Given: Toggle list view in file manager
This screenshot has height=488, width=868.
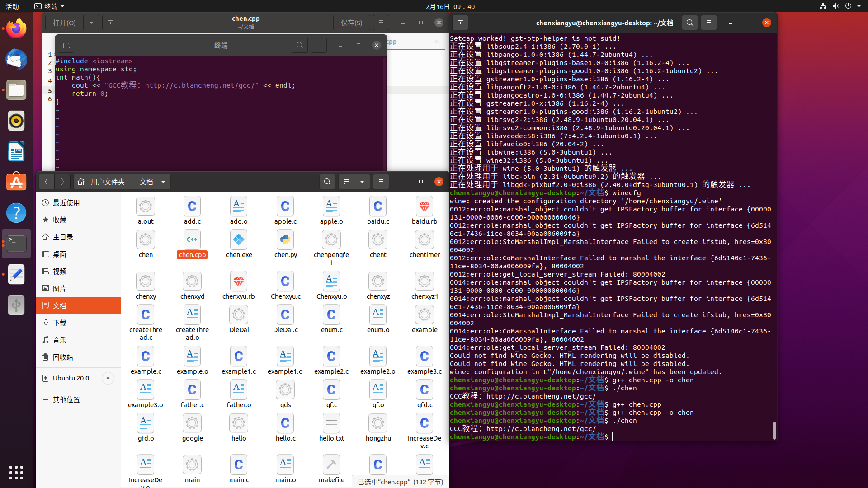Looking at the screenshot, I should (x=346, y=182).
